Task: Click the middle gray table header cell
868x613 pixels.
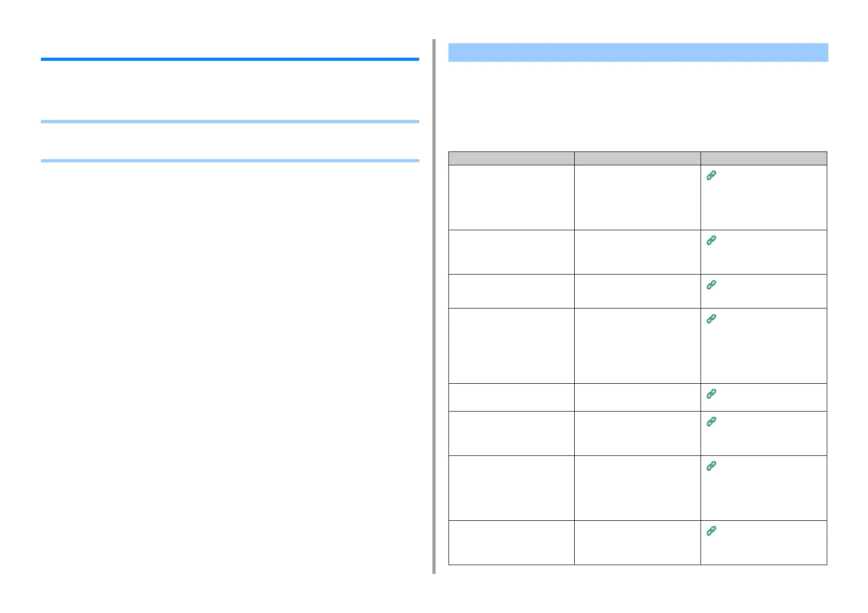Action: [637, 158]
